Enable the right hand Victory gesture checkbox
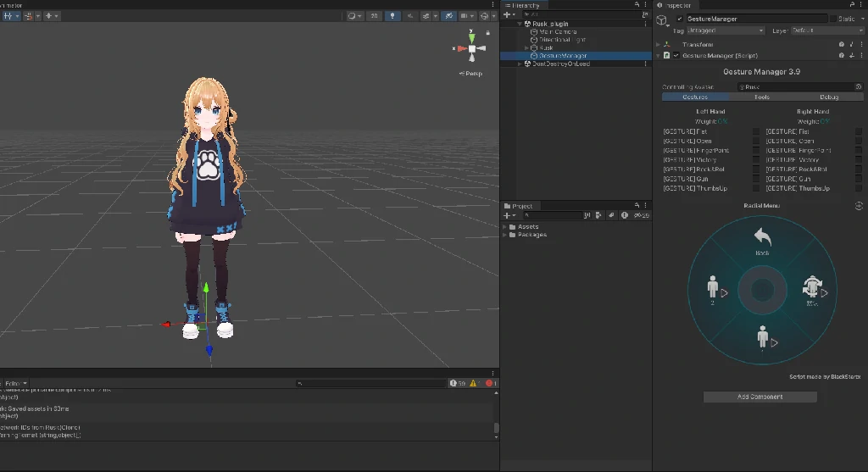Image resolution: width=868 pixels, height=472 pixels. (x=859, y=160)
